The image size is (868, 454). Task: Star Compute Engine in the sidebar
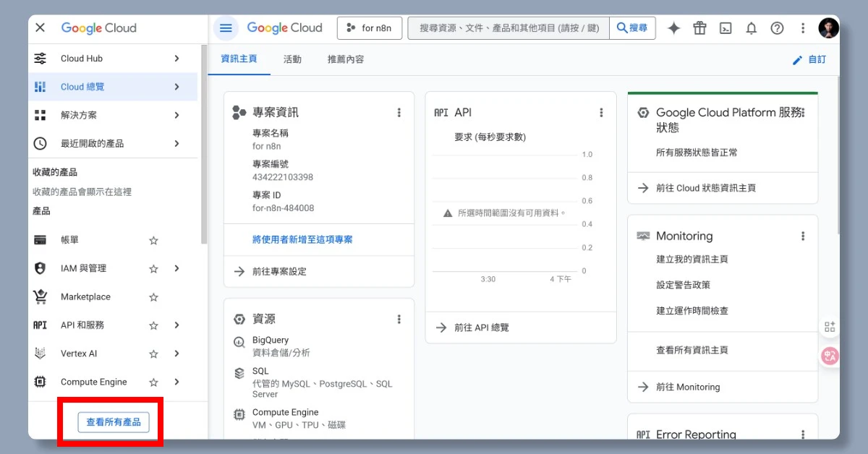pos(153,382)
